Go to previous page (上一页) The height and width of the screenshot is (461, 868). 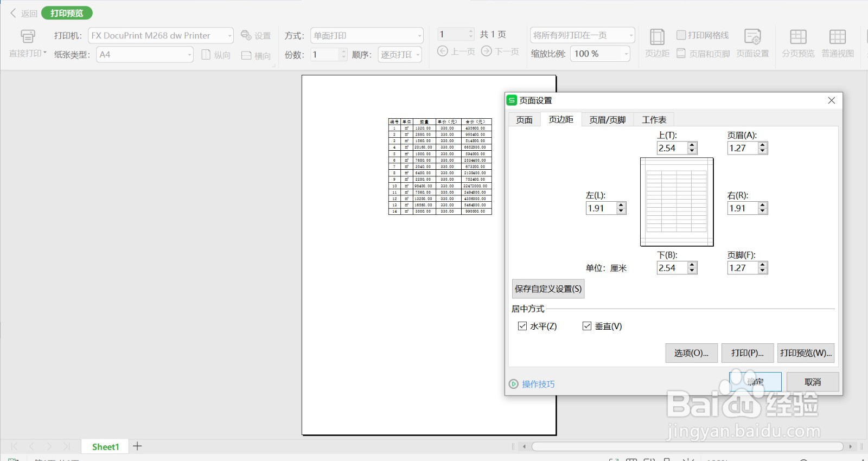(x=456, y=51)
